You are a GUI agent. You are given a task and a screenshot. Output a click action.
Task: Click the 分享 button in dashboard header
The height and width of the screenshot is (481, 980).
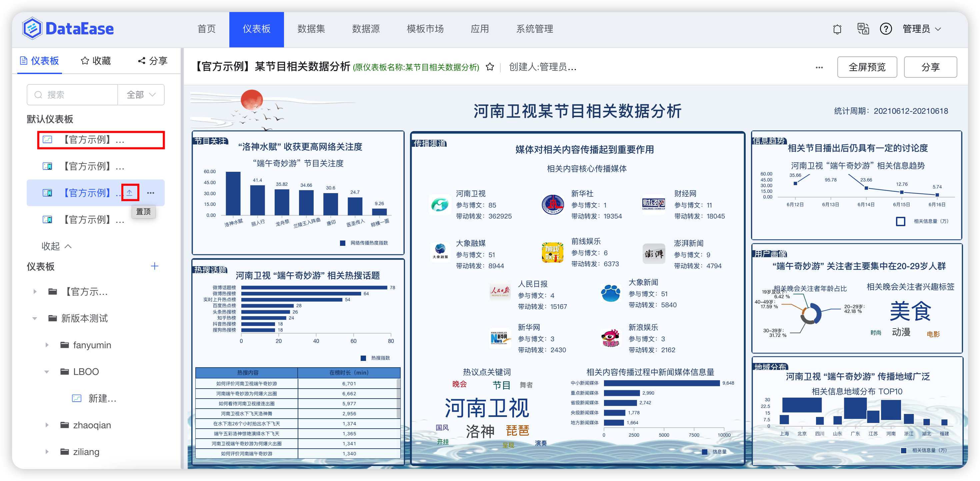click(930, 67)
